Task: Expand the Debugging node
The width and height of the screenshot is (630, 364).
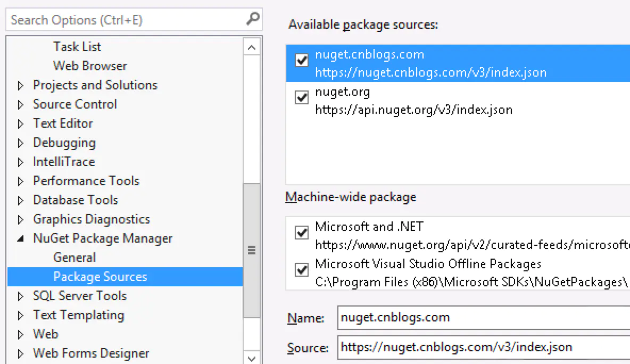Action: point(21,143)
